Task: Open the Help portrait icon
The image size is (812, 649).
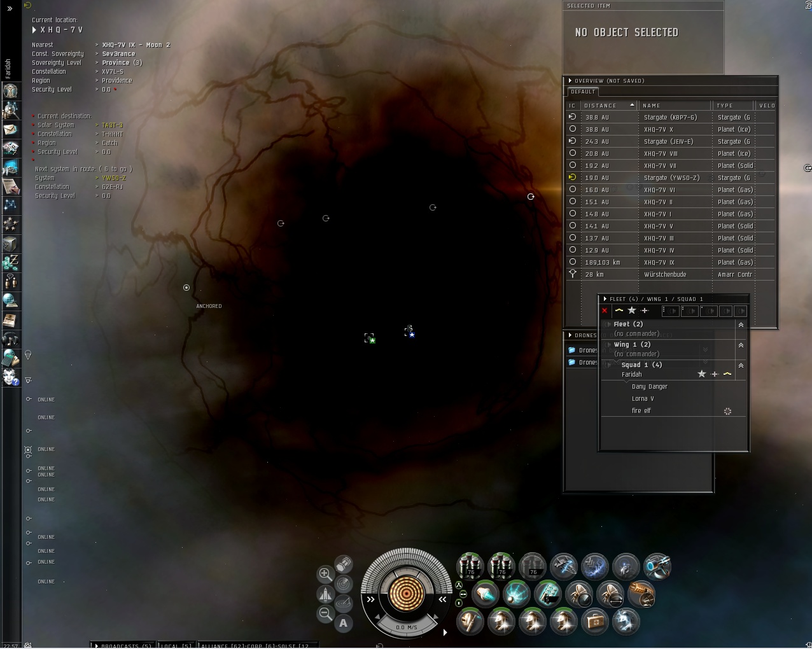Action: [x=10, y=377]
